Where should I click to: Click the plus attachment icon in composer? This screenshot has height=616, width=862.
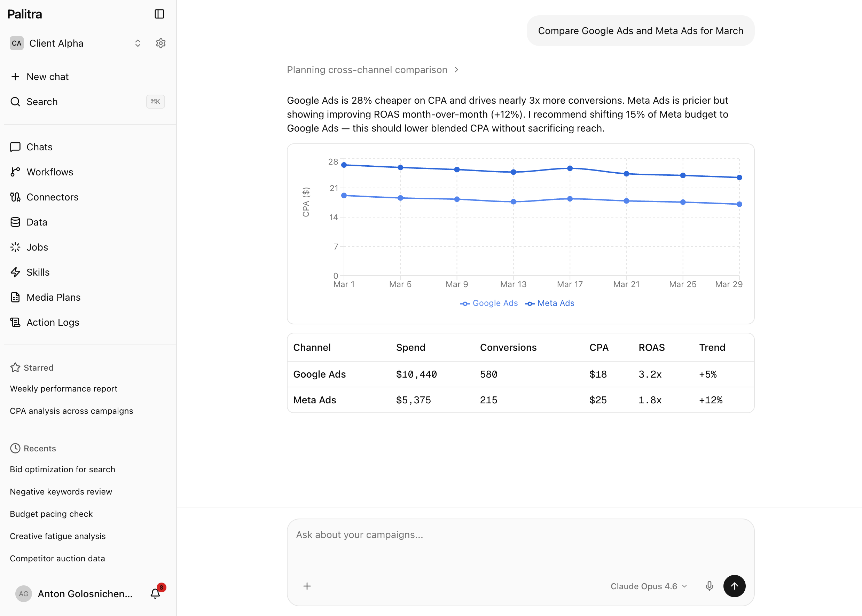[307, 586]
